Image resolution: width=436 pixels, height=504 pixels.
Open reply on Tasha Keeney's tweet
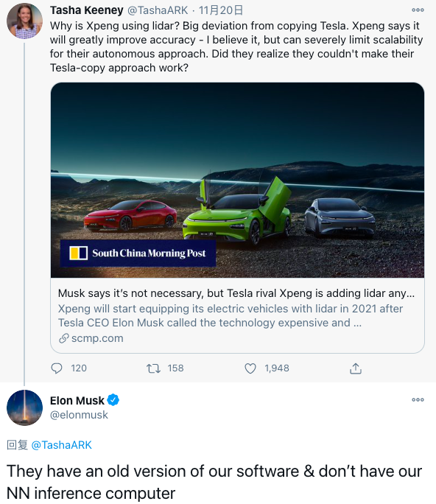[x=57, y=368]
